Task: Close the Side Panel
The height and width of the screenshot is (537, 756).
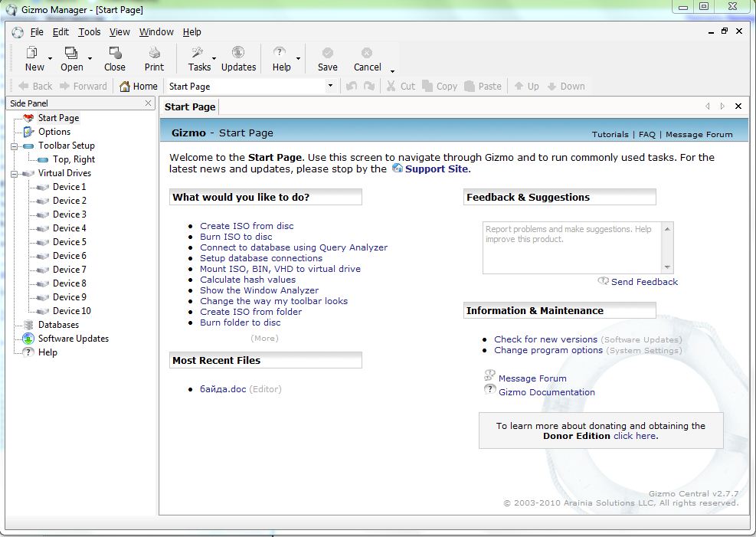Action: (148, 103)
